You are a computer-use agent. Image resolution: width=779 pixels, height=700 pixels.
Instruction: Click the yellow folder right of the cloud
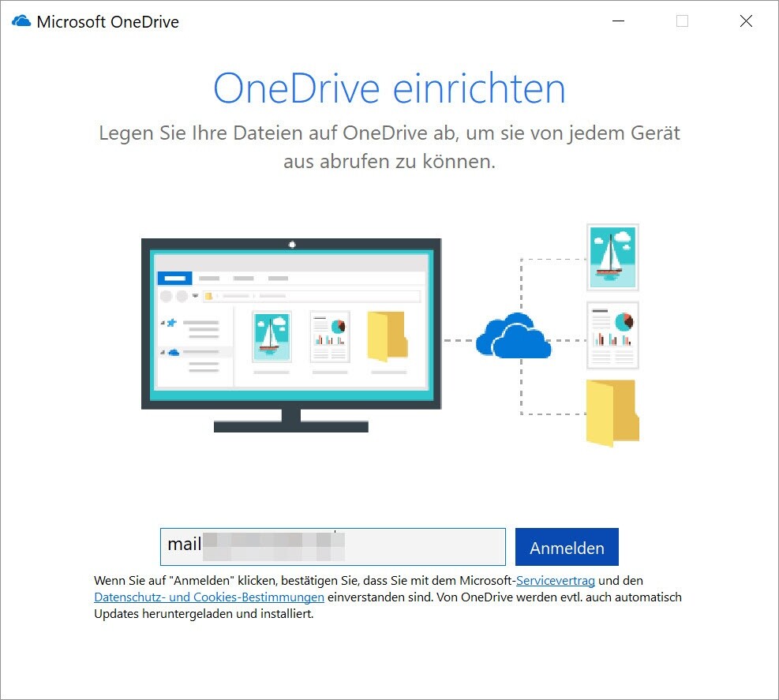612,413
